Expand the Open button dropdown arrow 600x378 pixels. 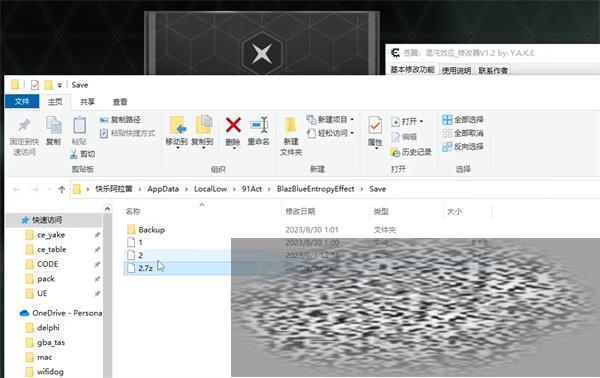coord(422,122)
